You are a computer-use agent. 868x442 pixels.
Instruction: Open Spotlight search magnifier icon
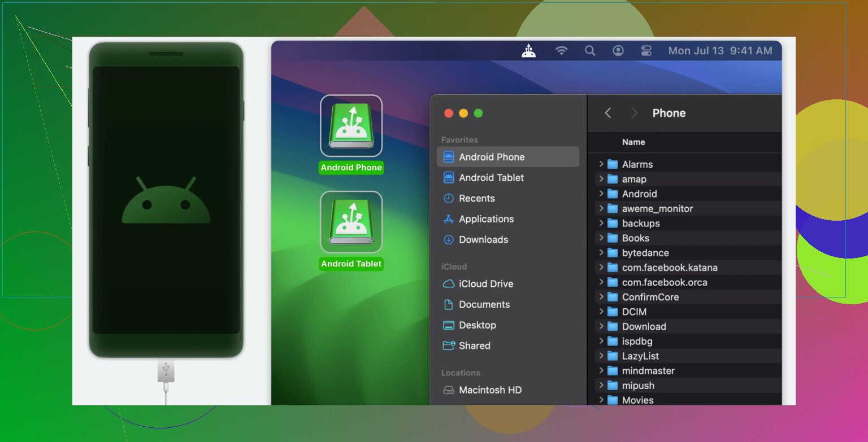pyautogui.click(x=590, y=51)
